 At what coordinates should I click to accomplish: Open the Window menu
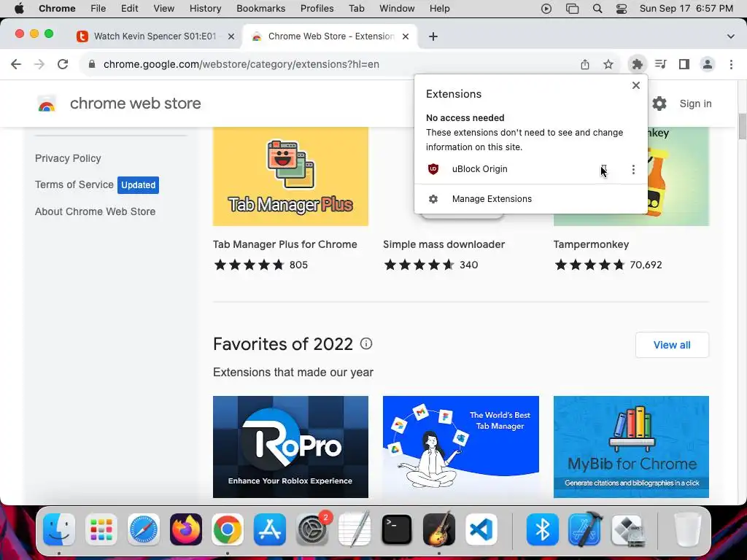[397, 9]
